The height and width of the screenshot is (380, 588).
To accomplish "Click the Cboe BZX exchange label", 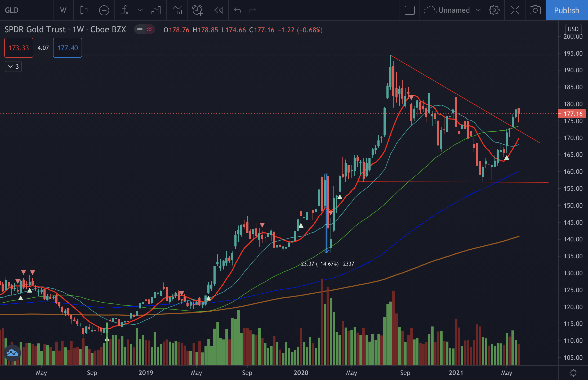I will 108,29.
